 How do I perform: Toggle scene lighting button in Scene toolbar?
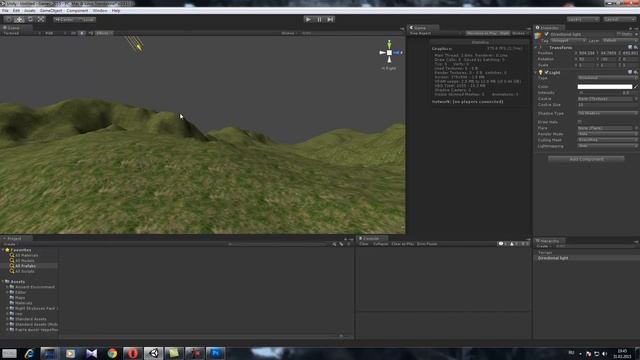pos(82,33)
